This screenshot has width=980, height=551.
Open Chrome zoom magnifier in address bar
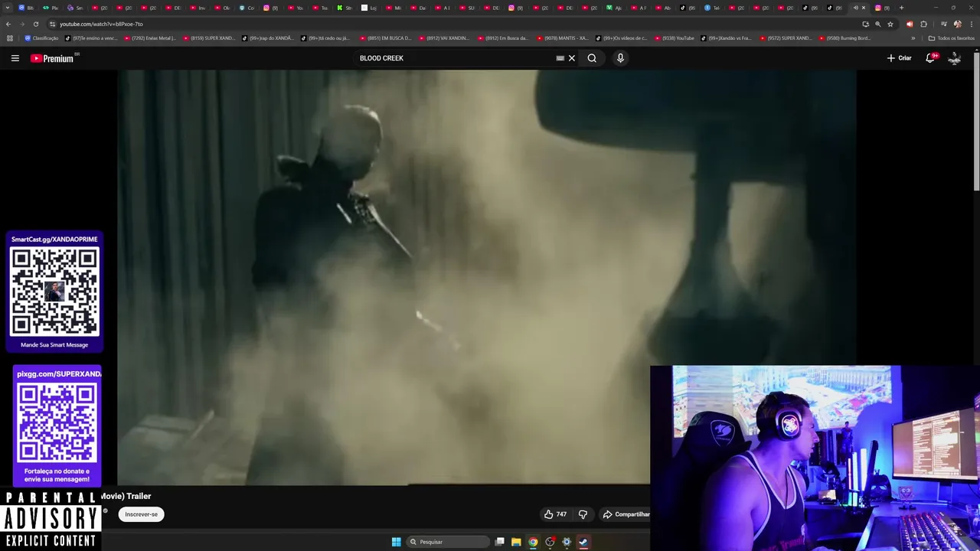877,24
